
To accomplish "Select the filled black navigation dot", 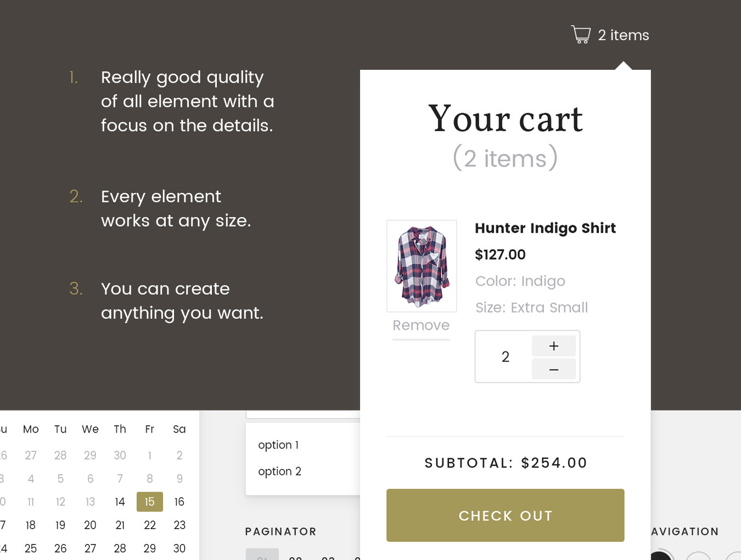I will (x=660, y=556).
